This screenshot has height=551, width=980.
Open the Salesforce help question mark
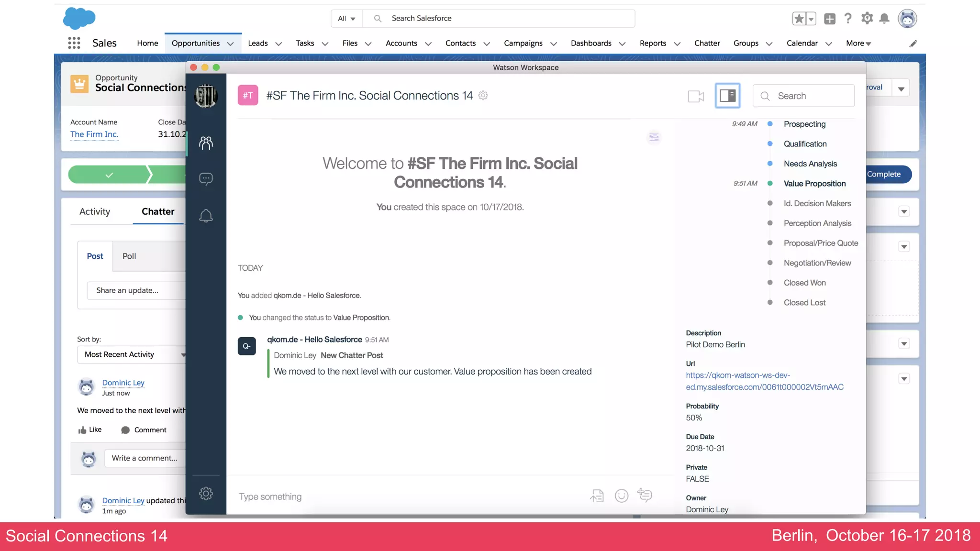(x=848, y=19)
